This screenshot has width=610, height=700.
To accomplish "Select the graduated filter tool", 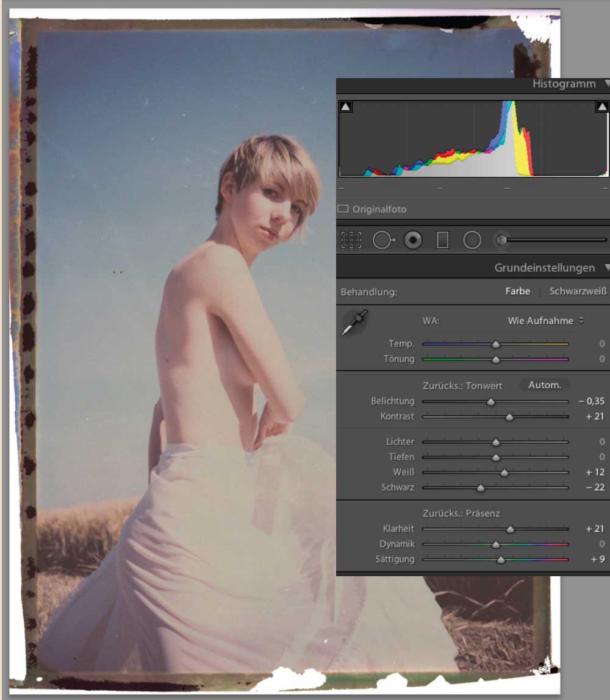I will (442, 240).
